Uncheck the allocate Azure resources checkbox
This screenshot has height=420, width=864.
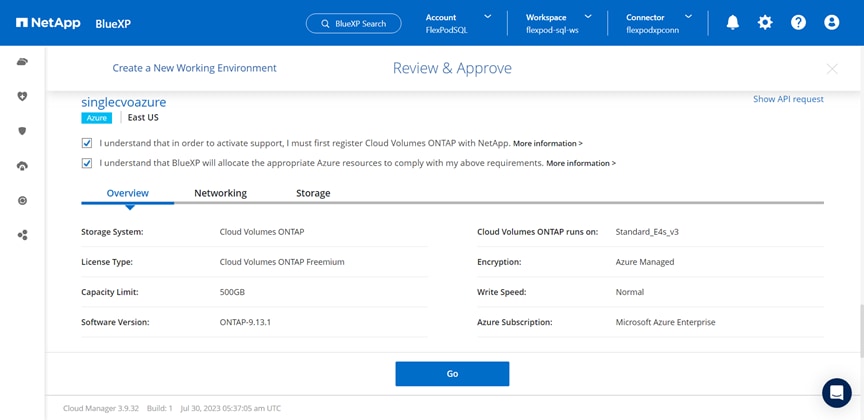coord(87,163)
